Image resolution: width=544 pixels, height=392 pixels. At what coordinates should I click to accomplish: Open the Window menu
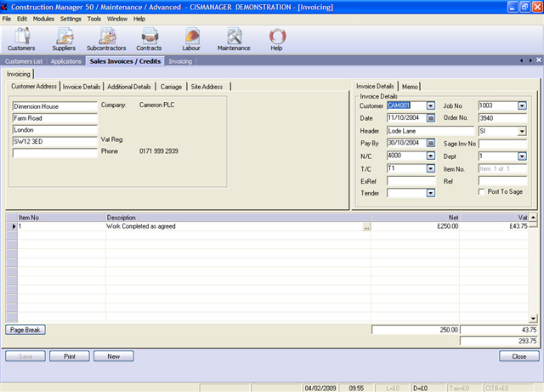[x=117, y=19]
